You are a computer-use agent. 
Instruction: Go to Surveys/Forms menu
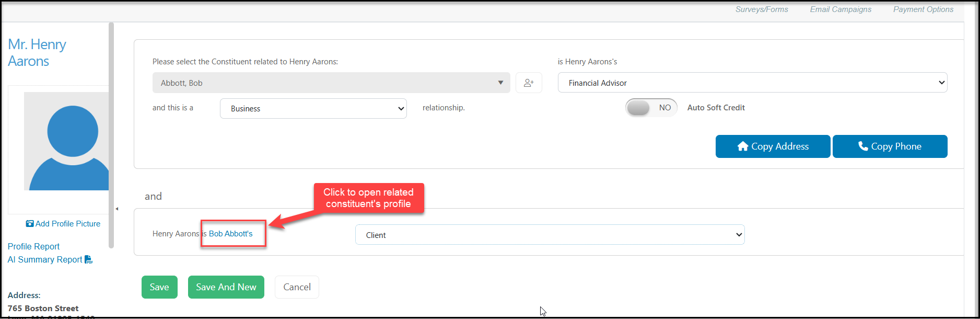coord(762,9)
